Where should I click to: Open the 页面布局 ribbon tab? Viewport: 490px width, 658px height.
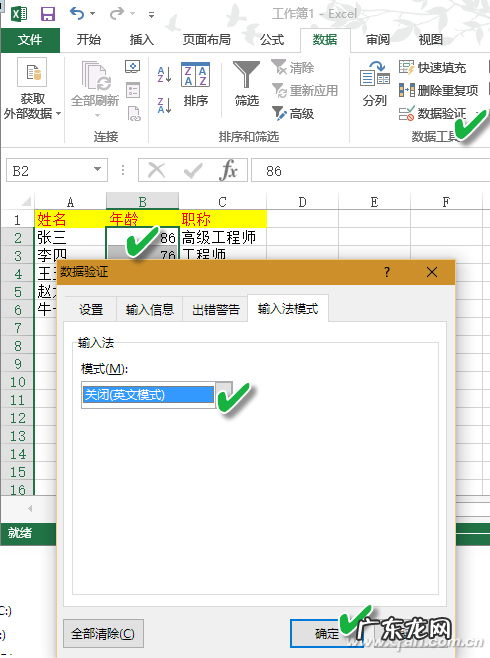pyautogui.click(x=206, y=40)
